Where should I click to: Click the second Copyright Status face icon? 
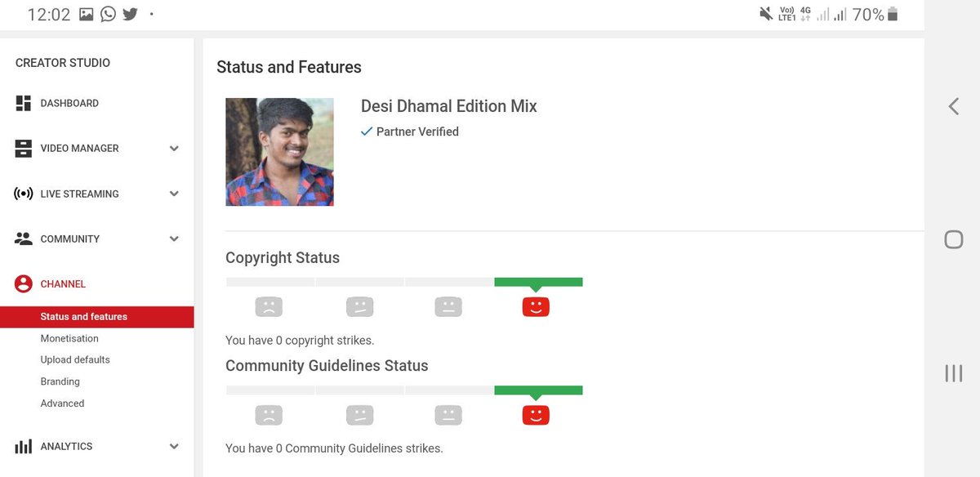(x=359, y=307)
